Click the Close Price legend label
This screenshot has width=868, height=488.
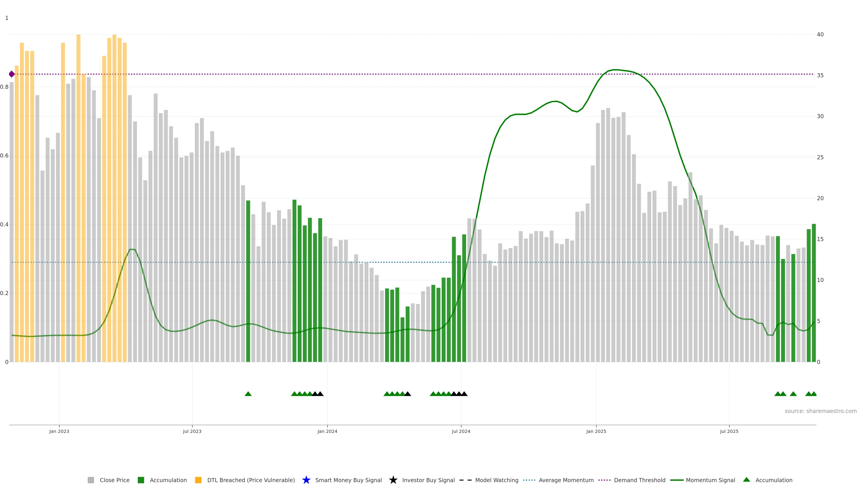pyautogui.click(x=115, y=480)
